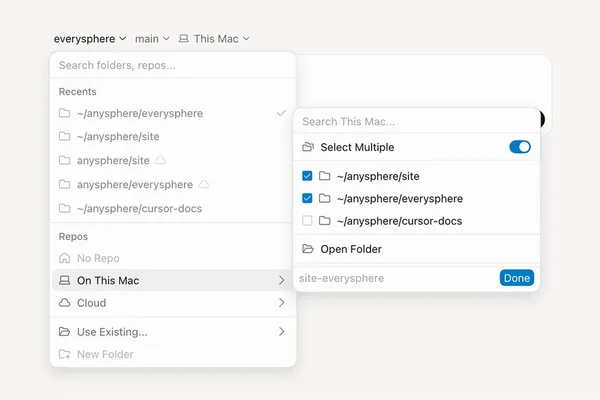Screen dimensions: 600x400
Task: Click the laptop icon beside This Mac
Action: [x=184, y=38]
